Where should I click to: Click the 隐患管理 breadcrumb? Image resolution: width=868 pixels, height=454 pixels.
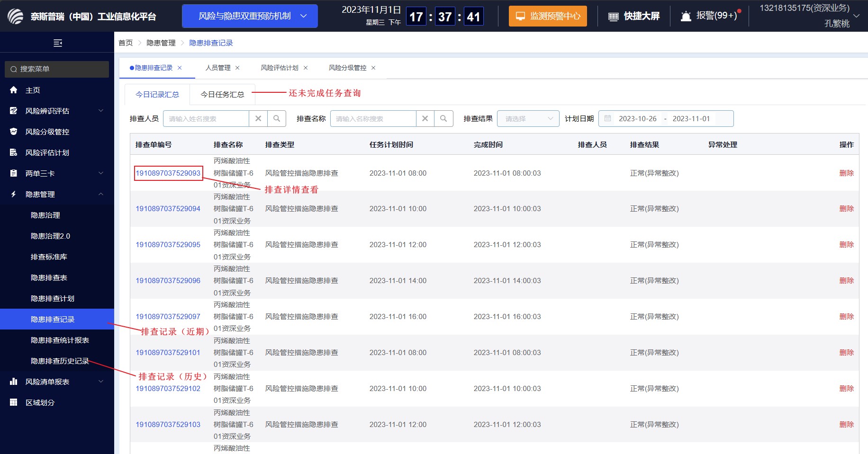pos(161,43)
